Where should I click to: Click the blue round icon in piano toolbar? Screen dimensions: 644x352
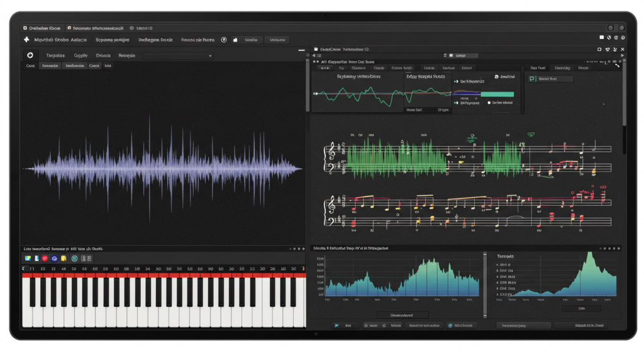[54, 258]
